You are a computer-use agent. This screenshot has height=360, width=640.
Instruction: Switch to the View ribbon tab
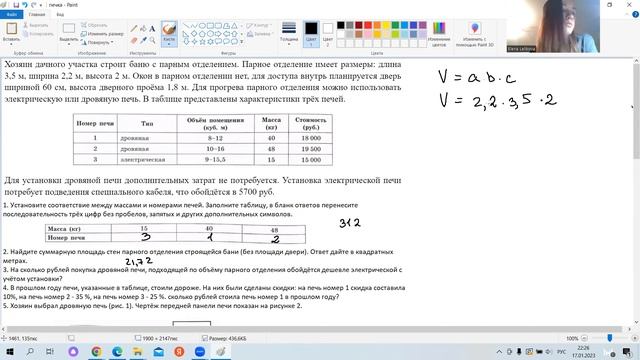click(60, 14)
